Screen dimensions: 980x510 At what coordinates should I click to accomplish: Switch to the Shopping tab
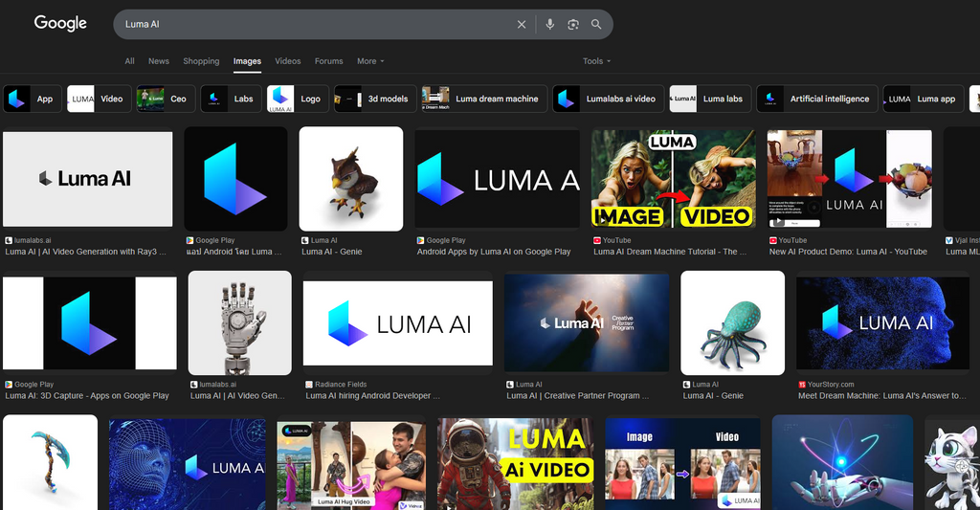(x=201, y=61)
